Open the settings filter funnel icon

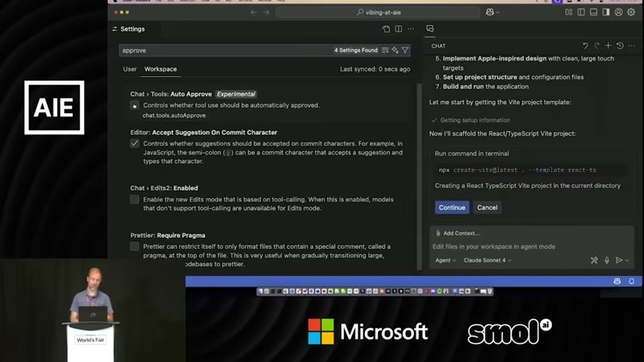click(x=405, y=50)
